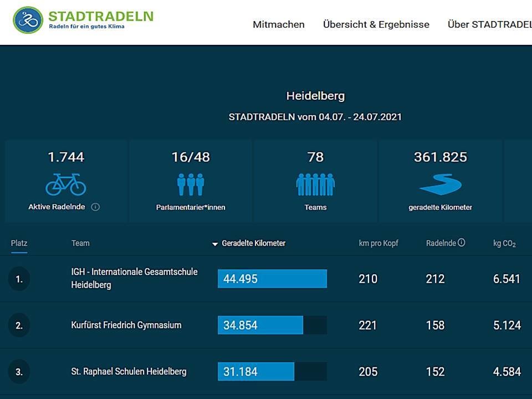532x399 pixels.
Task: Click the bicycle icon for Aktive Radelnde
Action: (x=66, y=184)
